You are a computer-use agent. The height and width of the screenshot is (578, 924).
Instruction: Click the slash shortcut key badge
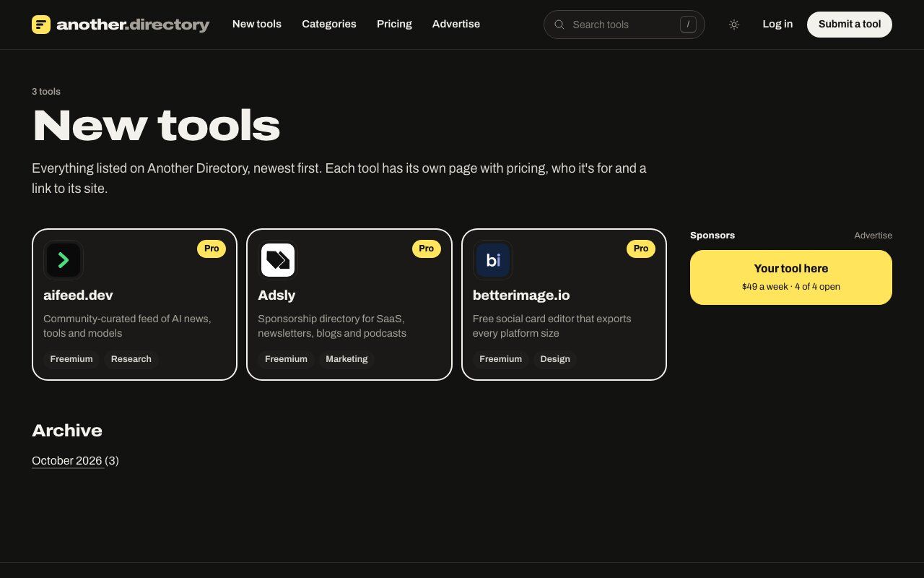pos(688,25)
